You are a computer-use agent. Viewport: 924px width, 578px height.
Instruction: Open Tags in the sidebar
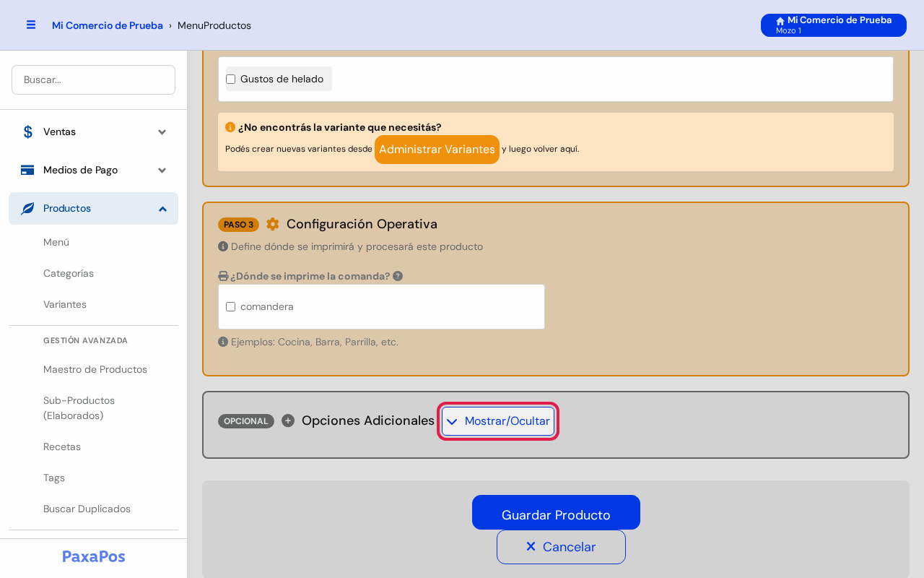coord(54,478)
